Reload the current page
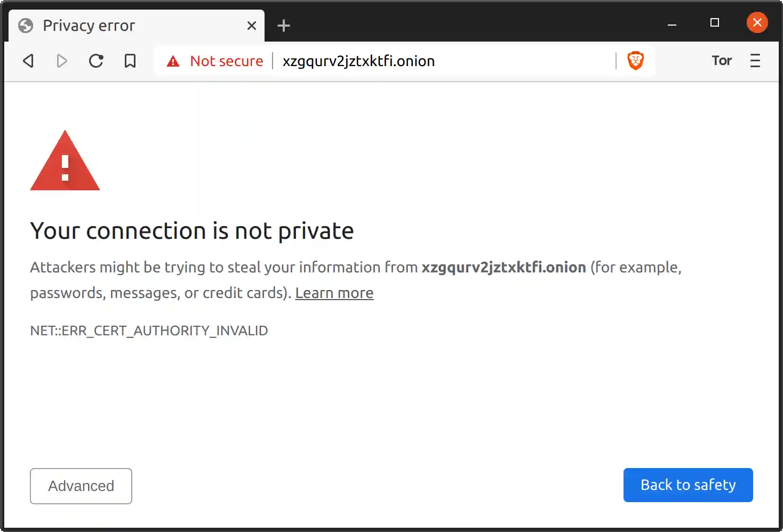 point(96,61)
